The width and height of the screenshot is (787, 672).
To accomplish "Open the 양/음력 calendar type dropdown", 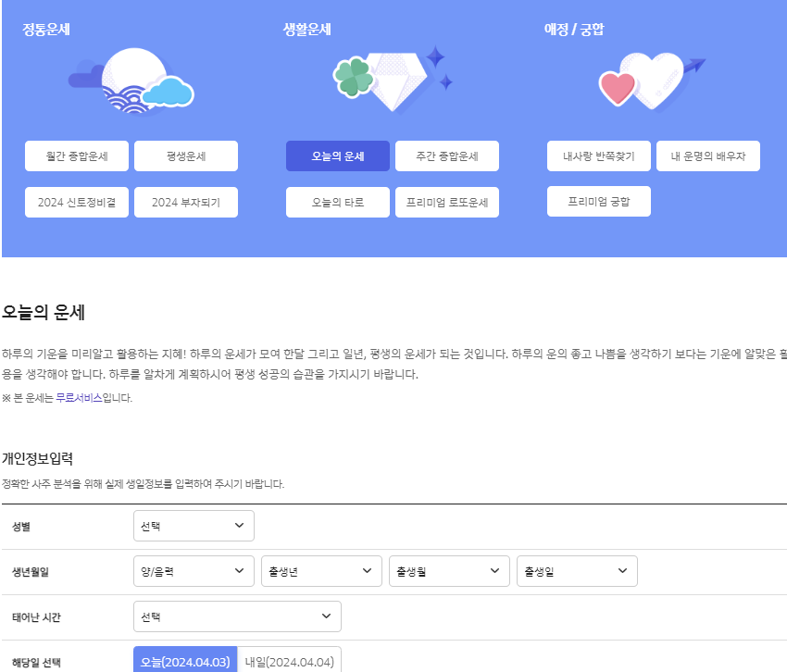I will [x=194, y=570].
